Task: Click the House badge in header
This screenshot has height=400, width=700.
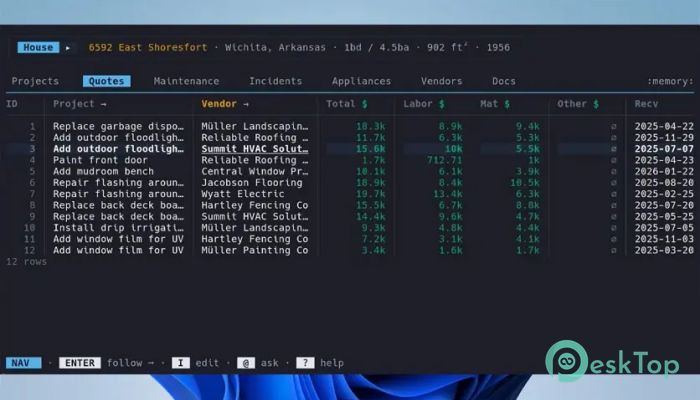Action: (38, 47)
